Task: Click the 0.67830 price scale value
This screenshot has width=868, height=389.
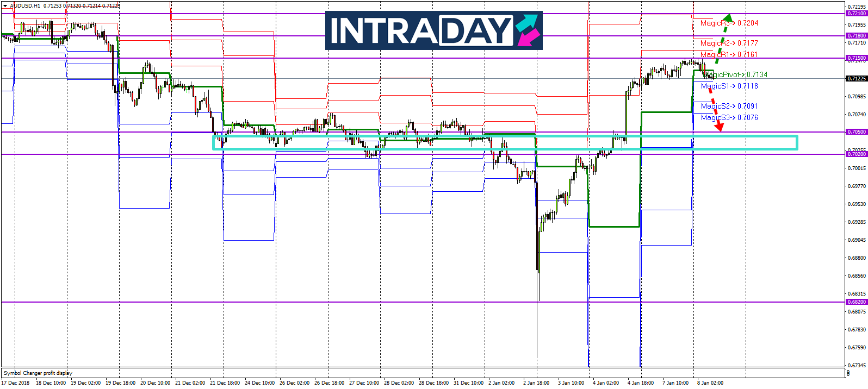Action: coord(857,330)
